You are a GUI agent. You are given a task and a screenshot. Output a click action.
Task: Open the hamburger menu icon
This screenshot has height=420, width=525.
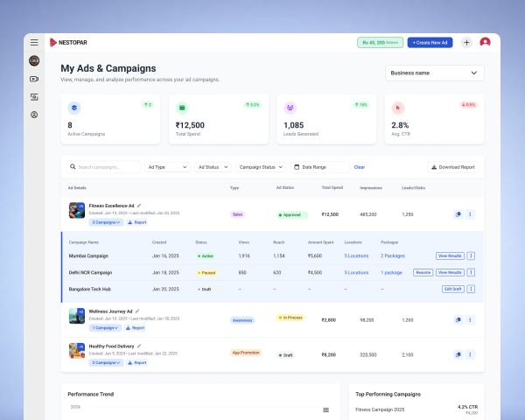point(34,43)
